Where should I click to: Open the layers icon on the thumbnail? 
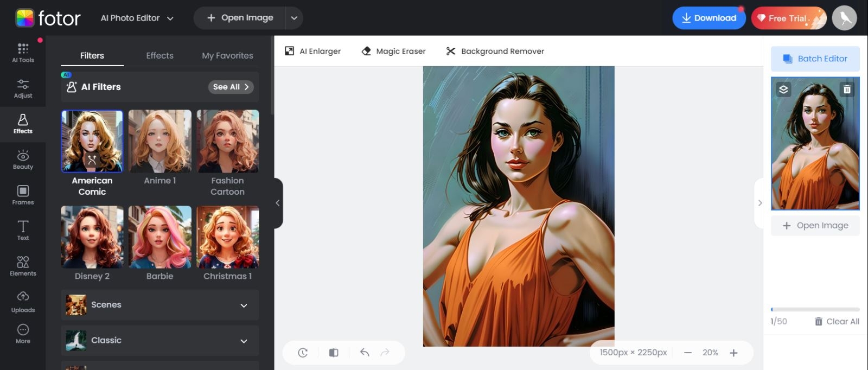pos(783,90)
